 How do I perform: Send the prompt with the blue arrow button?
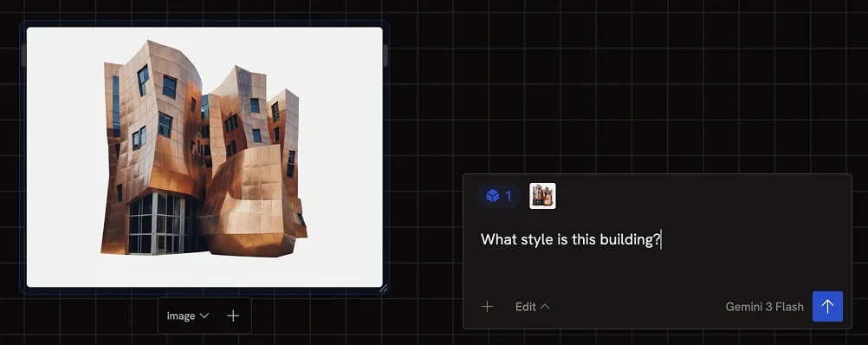(827, 306)
